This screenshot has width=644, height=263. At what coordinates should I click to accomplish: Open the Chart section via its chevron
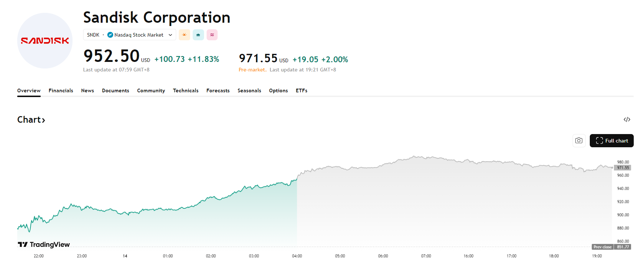coord(43,120)
